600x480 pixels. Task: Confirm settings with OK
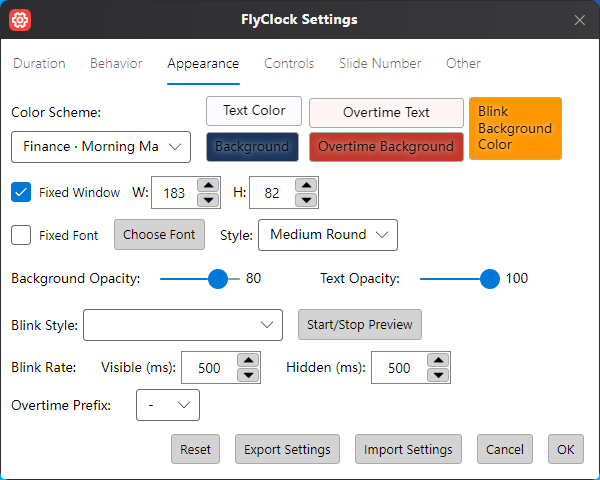(566, 449)
